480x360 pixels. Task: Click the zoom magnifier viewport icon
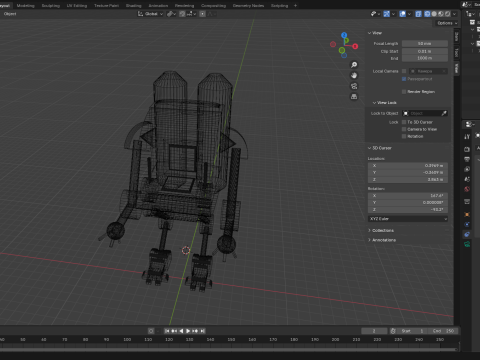(x=354, y=65)
